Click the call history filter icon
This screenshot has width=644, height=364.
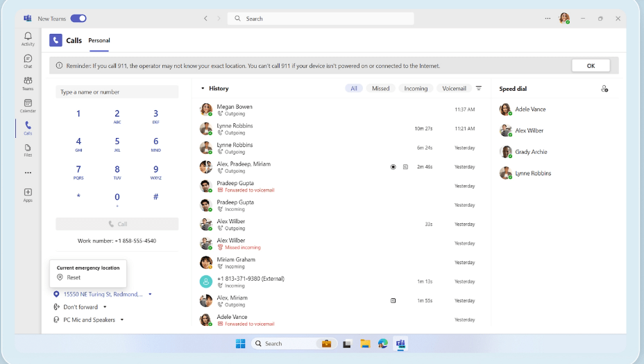click(x=478, y=88)
